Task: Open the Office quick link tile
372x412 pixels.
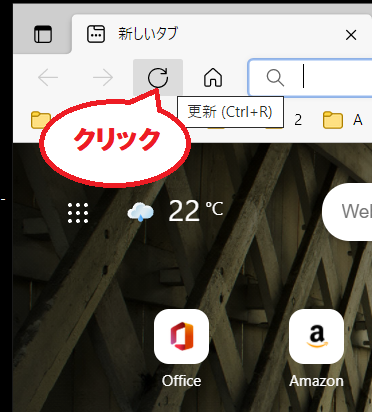Action: point(181,336)
